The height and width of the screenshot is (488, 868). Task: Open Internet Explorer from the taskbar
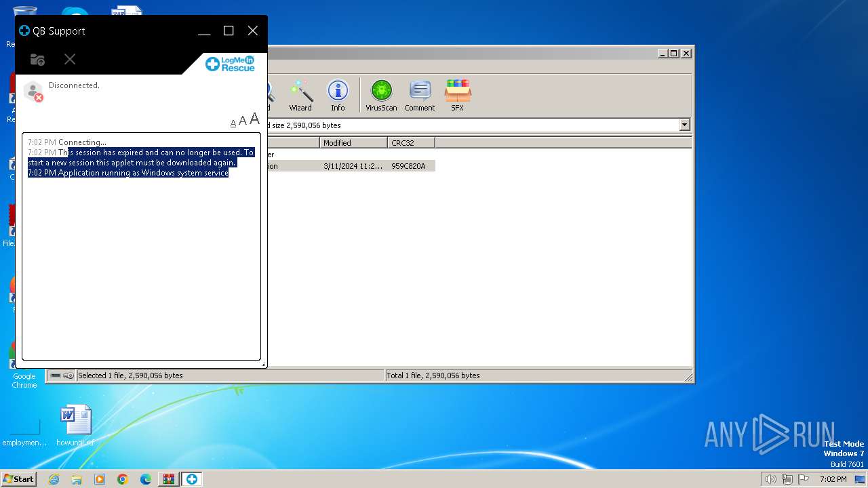click(54, 479)
